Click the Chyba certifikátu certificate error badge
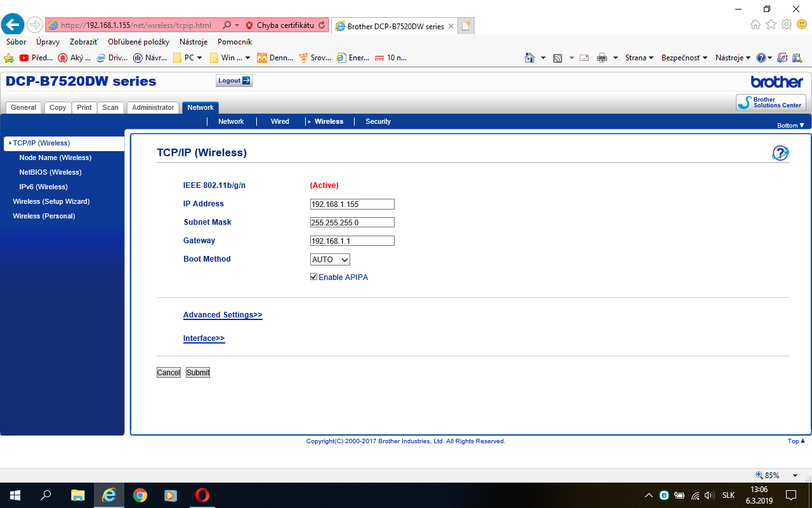Viewport: 812px width, 508px height. pos(280,25)
